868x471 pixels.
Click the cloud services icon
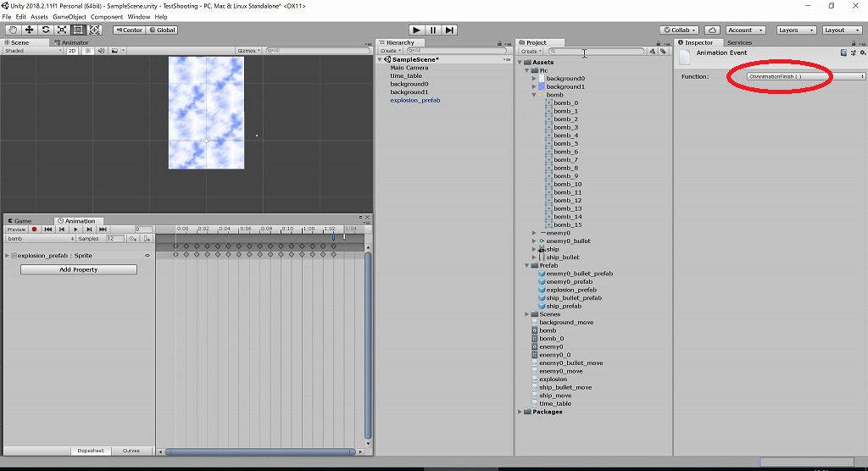click(x=712, y=30)
